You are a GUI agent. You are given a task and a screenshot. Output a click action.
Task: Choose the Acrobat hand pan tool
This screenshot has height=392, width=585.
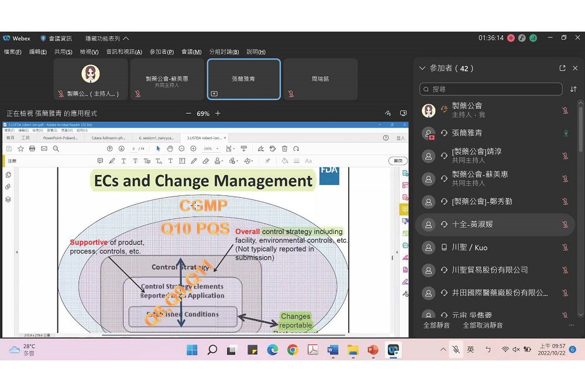click(170, 149)
